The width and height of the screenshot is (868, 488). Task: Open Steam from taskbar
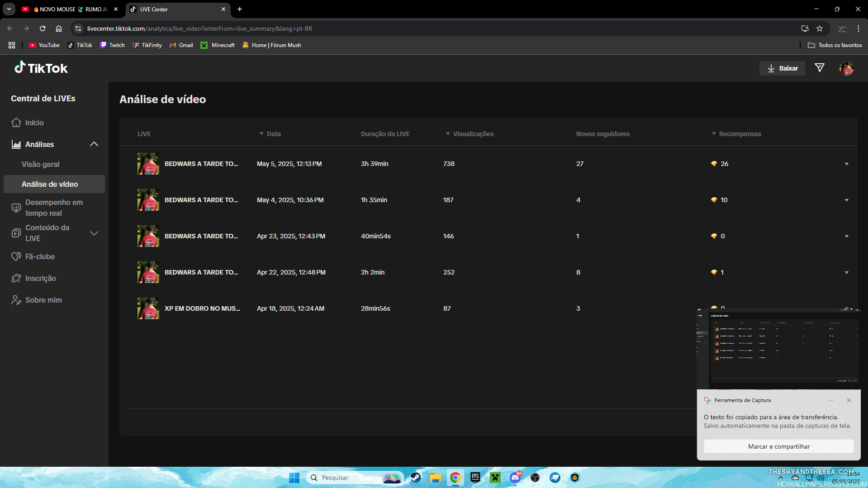tap(416, 478)
